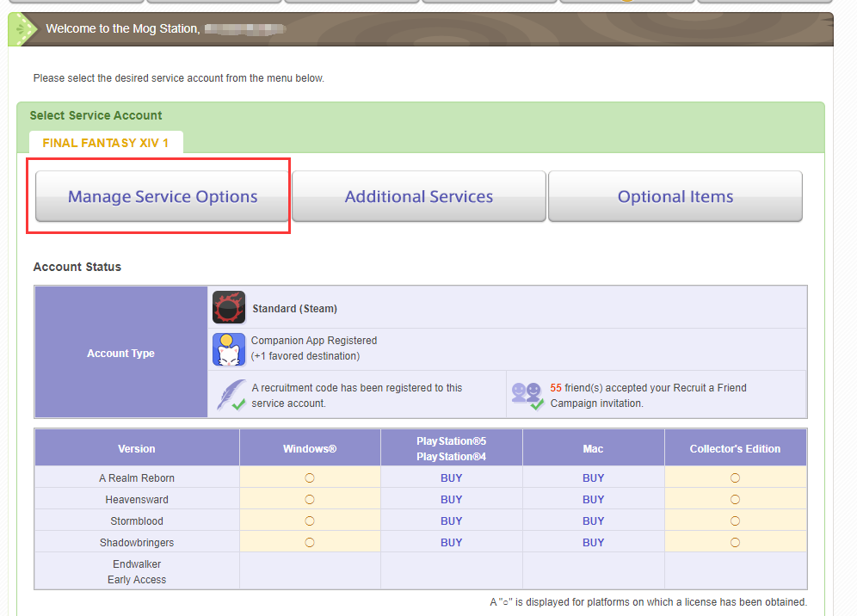Click the recruitment code feather icon
This screenshot has width=857, height=616.
pos(231,395)
